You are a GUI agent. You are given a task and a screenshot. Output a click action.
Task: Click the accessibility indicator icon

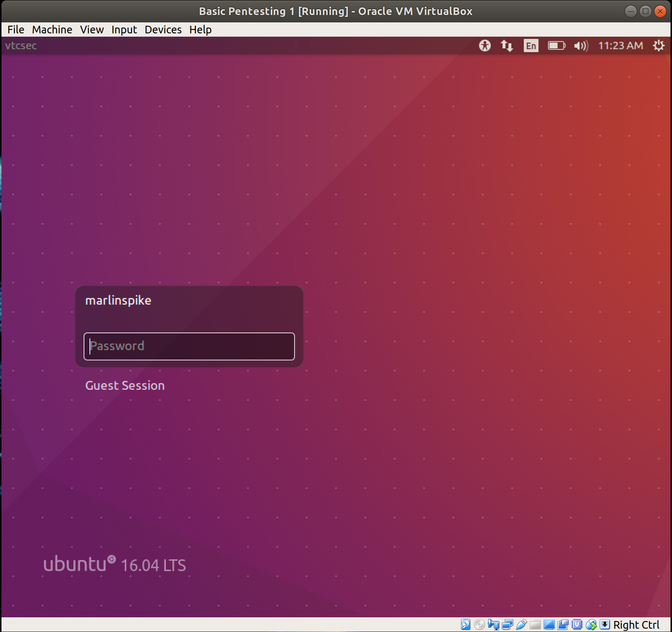click(485, 46)
